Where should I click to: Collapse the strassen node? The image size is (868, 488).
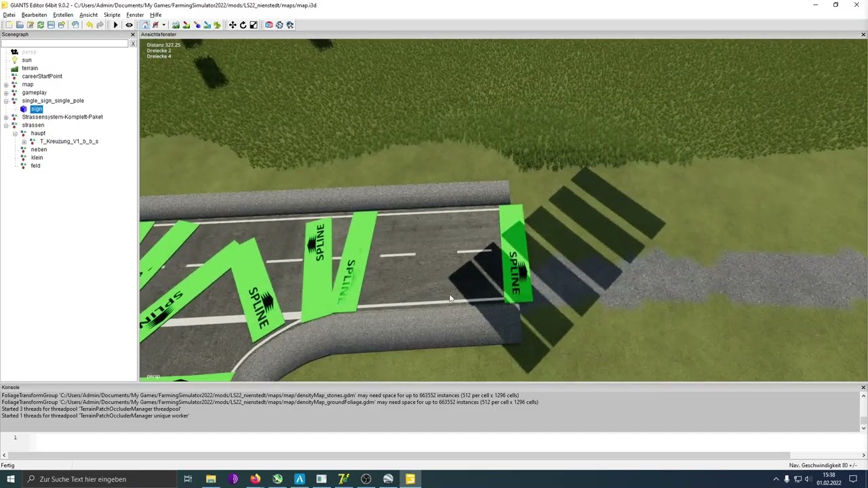pos(6,125)
